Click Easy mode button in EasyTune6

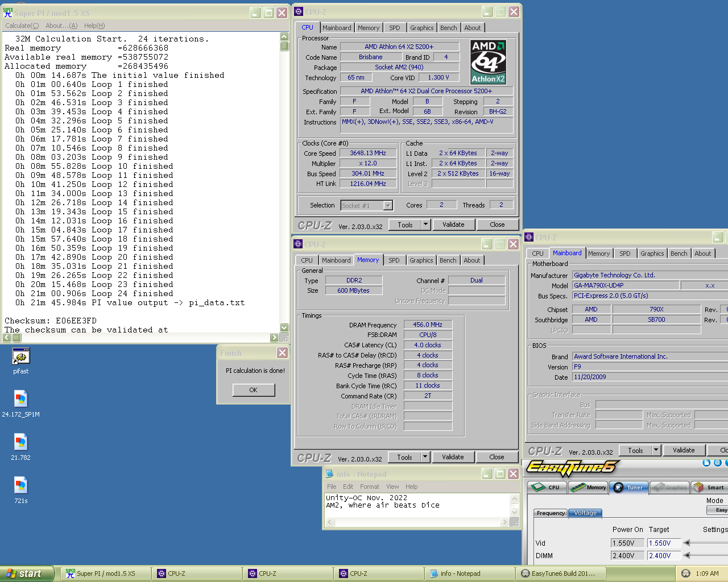pos(718,510)
